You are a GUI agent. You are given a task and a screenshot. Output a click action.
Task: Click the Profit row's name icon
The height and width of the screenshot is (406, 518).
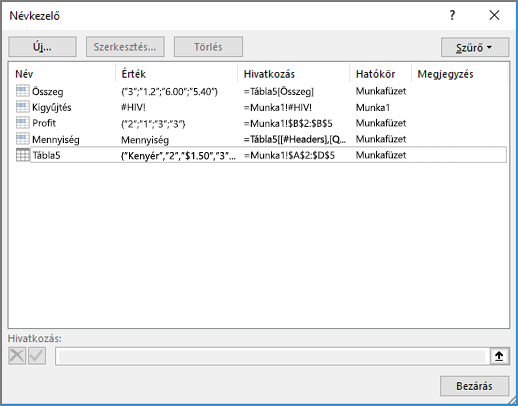(23, 123)
